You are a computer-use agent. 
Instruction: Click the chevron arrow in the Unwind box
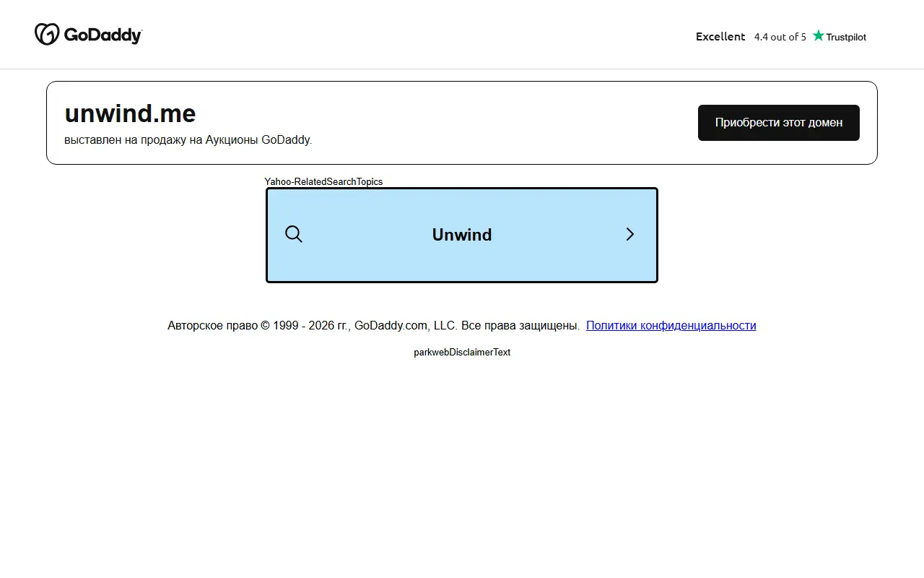(630, 234)
